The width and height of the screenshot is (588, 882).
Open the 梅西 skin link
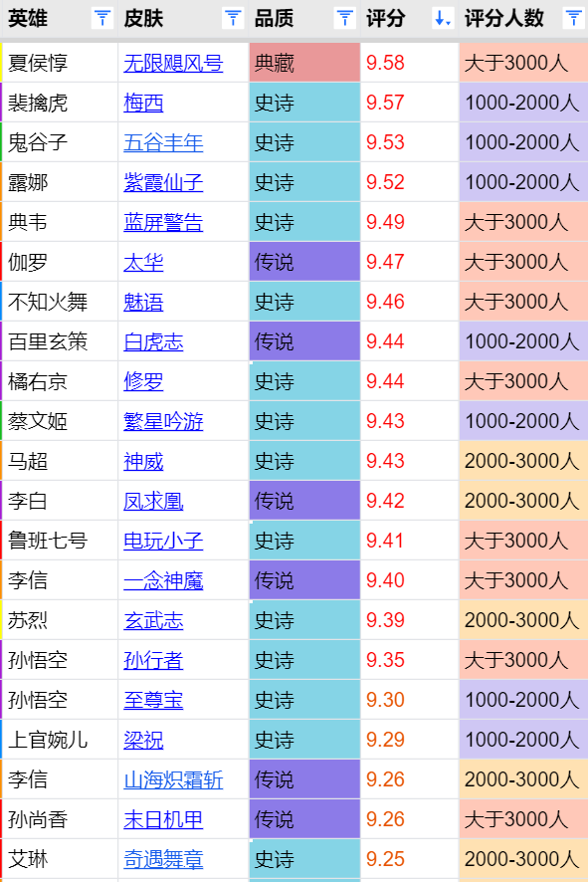tap(143, 103)
